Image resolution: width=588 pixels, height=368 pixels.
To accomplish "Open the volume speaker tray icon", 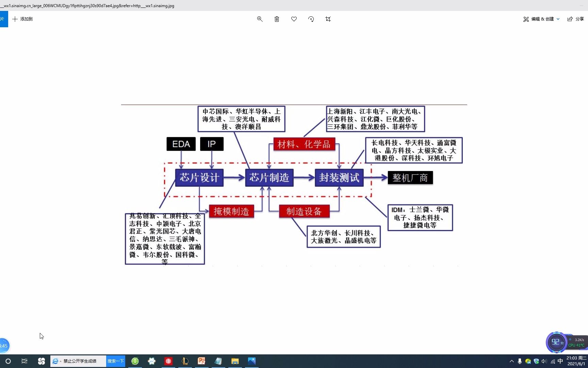I will (x=544, y=361).
